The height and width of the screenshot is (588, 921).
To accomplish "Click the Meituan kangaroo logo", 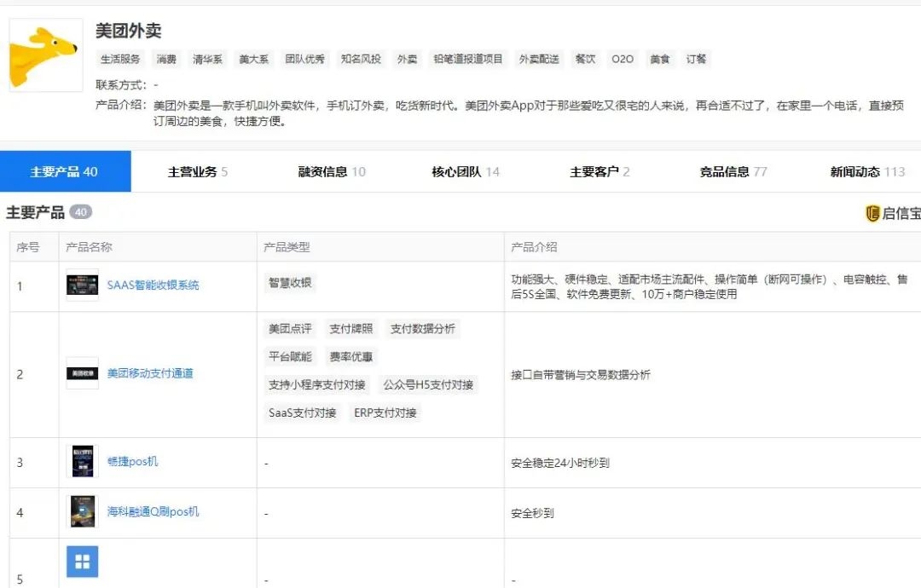I will tap(46, 55).
